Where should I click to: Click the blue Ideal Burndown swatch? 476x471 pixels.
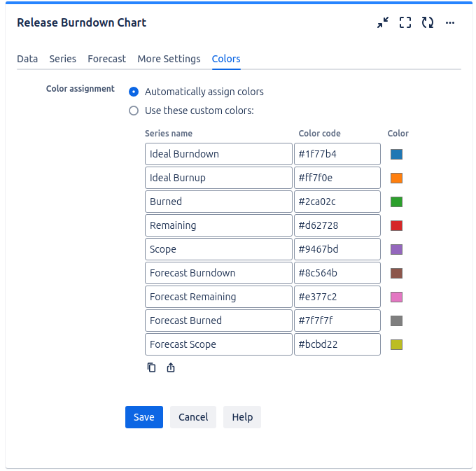396,155
